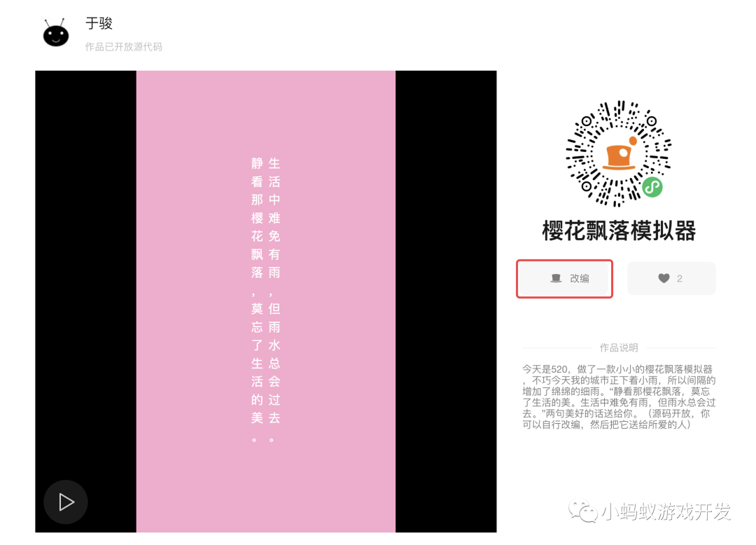Click the black ant avatar icon
This screenshot has width=756, height=545.
coord(56,33)
